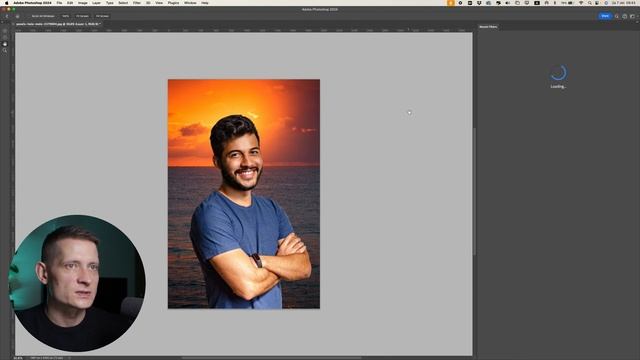Open the Plugins menu
The image size is (640, 360).
point(173,3)
